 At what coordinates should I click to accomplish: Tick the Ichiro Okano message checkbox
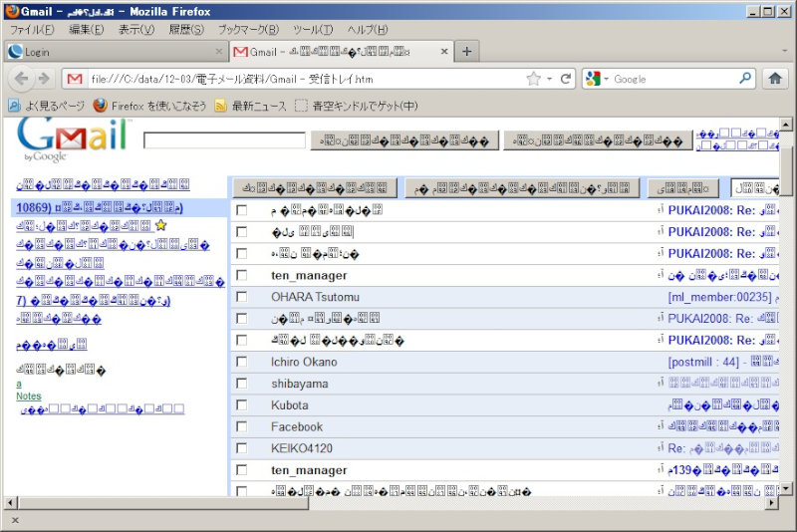click(x=242, y=362)
